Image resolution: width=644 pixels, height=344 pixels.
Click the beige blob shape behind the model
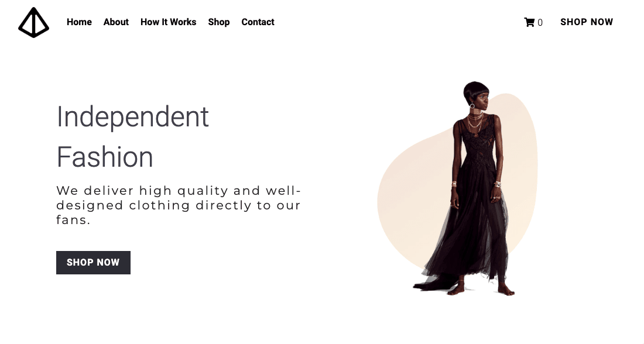pos(415,197)
